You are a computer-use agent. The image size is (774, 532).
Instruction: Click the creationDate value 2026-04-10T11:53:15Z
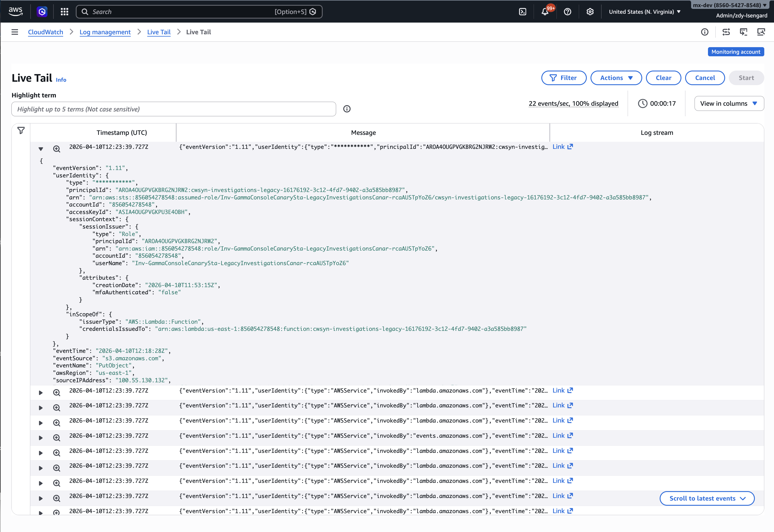(181, 285)
